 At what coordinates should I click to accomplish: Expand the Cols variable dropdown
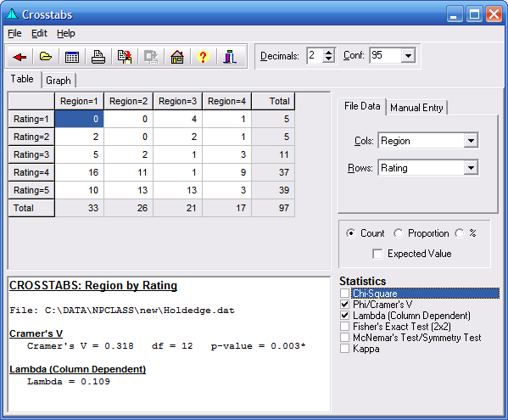(x=471, y=141)
